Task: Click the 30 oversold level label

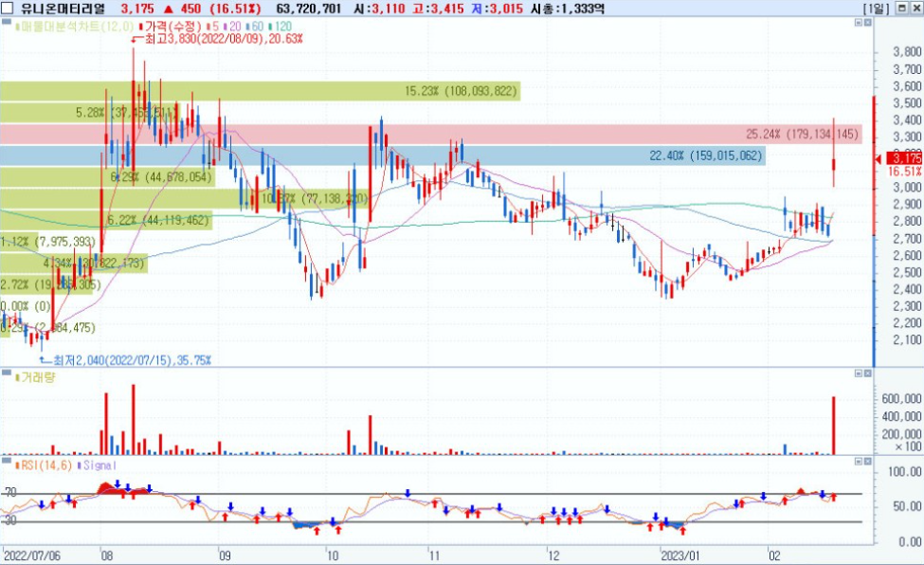Action: click(x=11, y=520)
